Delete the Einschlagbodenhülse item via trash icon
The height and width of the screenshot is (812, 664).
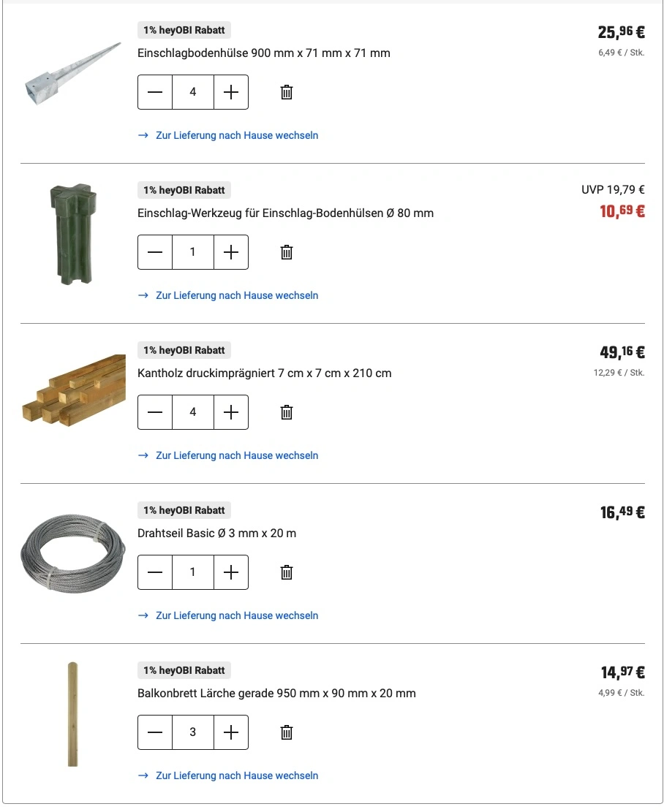coord(286,92)
